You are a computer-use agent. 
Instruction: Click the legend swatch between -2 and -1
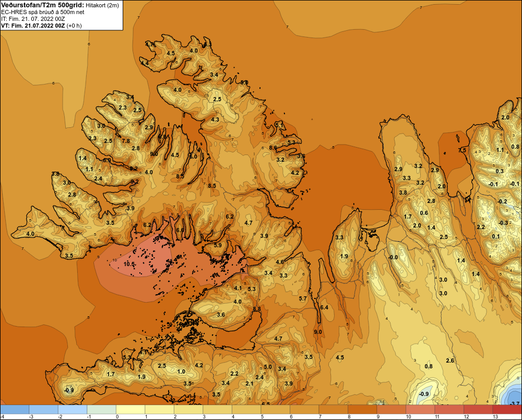pos(73,410)
